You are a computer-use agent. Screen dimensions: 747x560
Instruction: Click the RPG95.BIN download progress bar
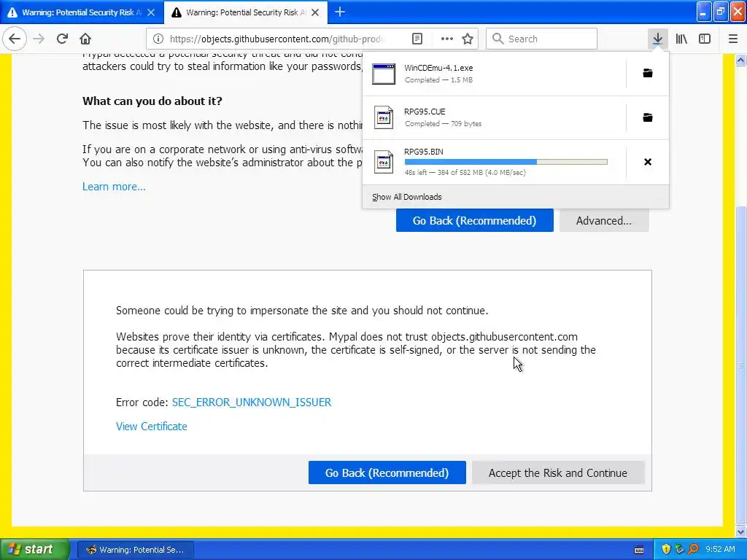pos(506,162)
